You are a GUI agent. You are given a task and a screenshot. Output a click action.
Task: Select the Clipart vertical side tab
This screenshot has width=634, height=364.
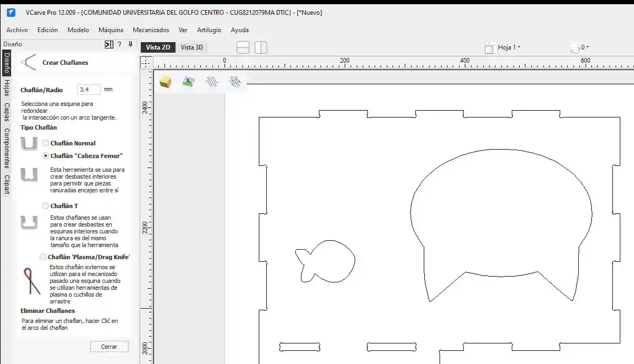coord(7,184)
